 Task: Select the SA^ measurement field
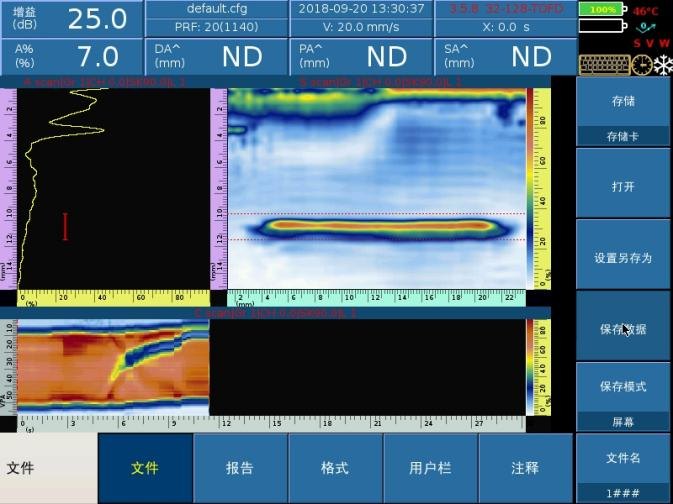(x=506, y=57)
